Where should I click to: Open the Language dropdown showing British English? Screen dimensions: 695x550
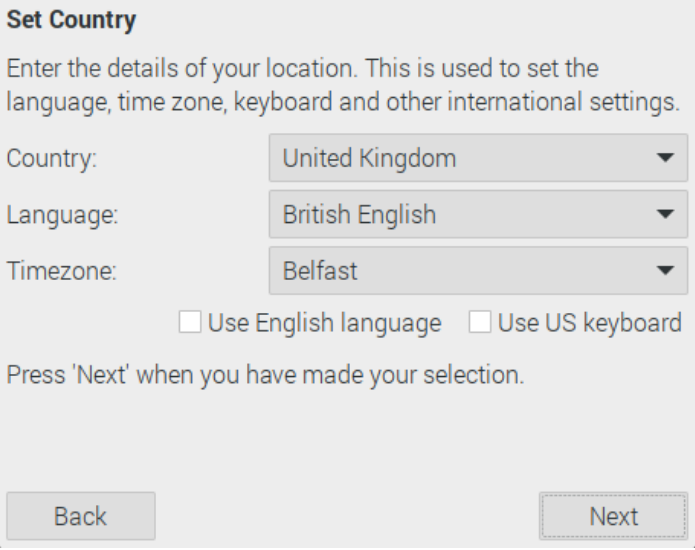click(x=478, y=214)
